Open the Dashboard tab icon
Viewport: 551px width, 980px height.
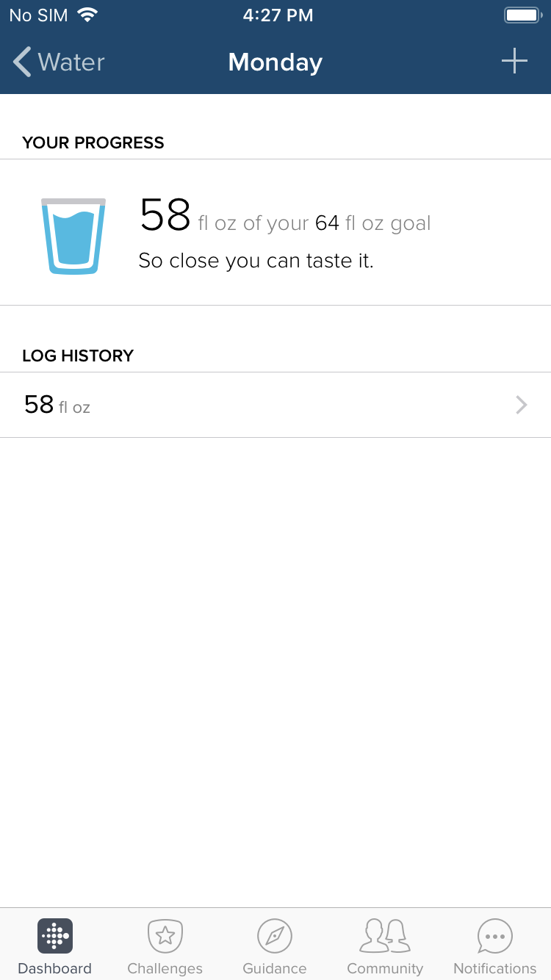click(55, 936)
